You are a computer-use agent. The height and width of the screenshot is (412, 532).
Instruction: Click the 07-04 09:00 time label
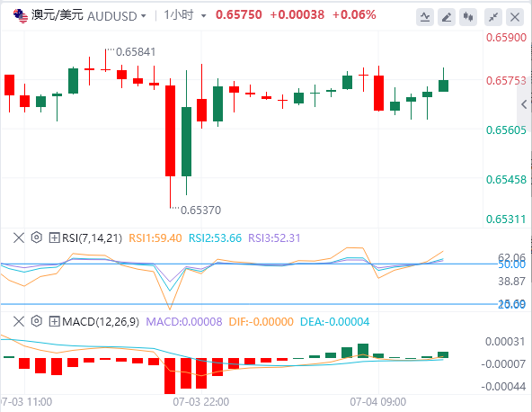378,402
